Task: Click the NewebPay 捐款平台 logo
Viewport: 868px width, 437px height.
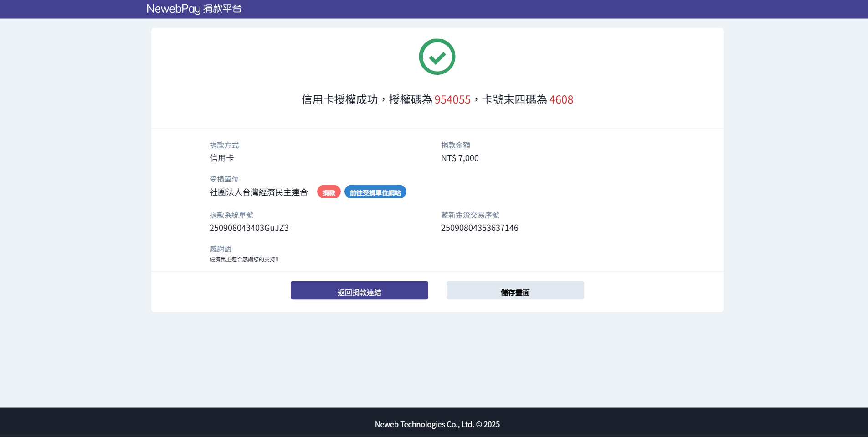Action: click(x=194, y=9)
